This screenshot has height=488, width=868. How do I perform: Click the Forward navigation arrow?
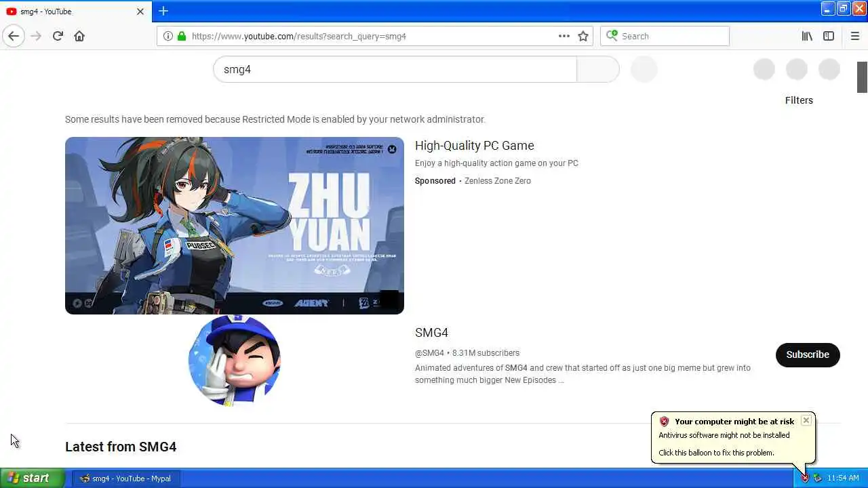coord(36,36)
